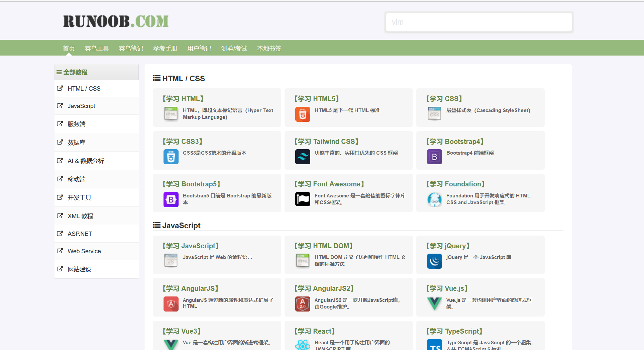Open the 【学习 HTML】 tutorial link
The height and width of the screenshot is (350, 644).
[x=183, y=99]
